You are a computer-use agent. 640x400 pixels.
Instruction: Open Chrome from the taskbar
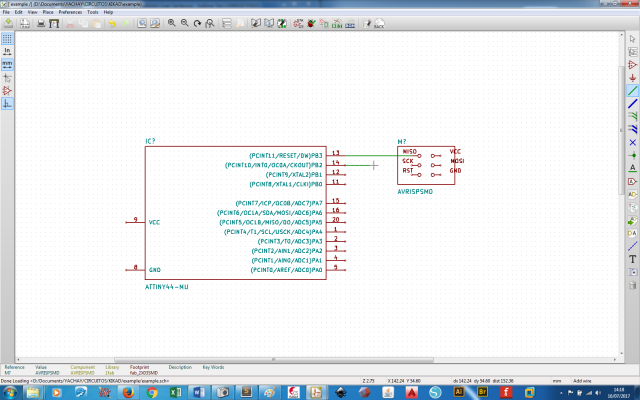[x=152, y=393]
